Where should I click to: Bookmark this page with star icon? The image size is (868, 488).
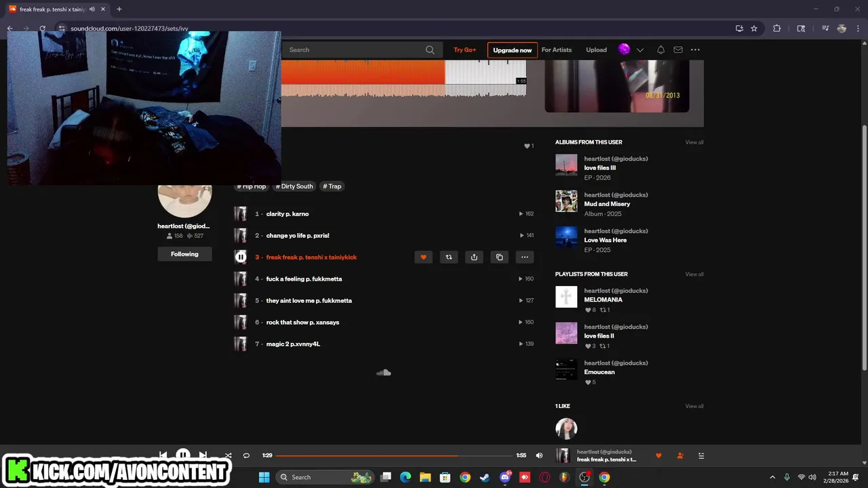point(754,28)
